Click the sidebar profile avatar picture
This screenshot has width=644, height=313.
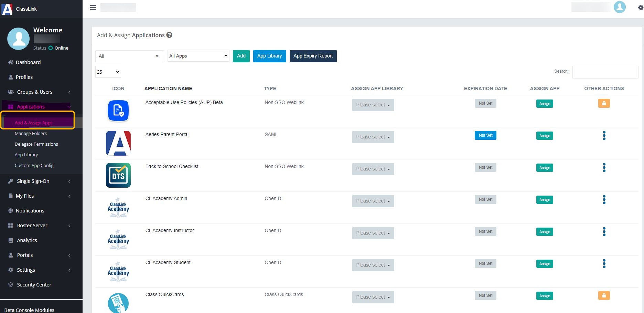(19, 39)
